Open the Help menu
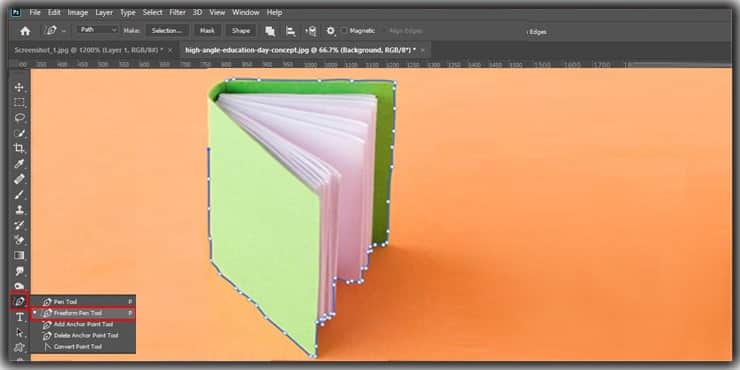740x370 pixels. click(274, 13)
